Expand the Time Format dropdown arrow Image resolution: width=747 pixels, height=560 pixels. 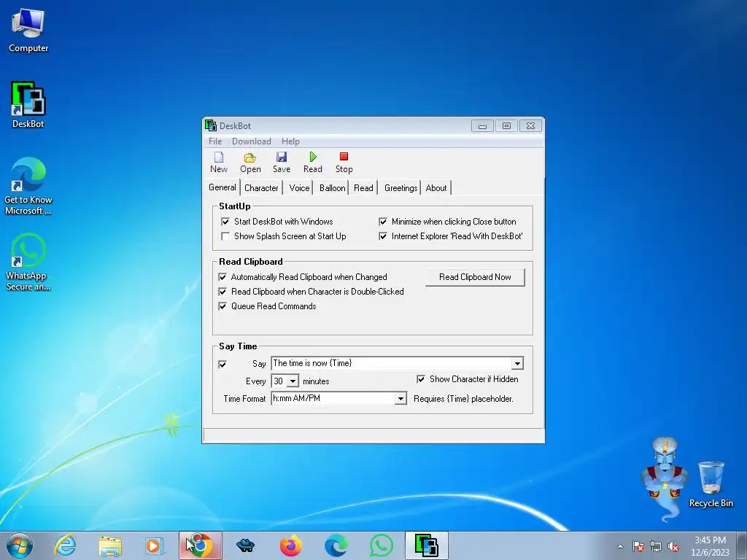tap(400, 399)
